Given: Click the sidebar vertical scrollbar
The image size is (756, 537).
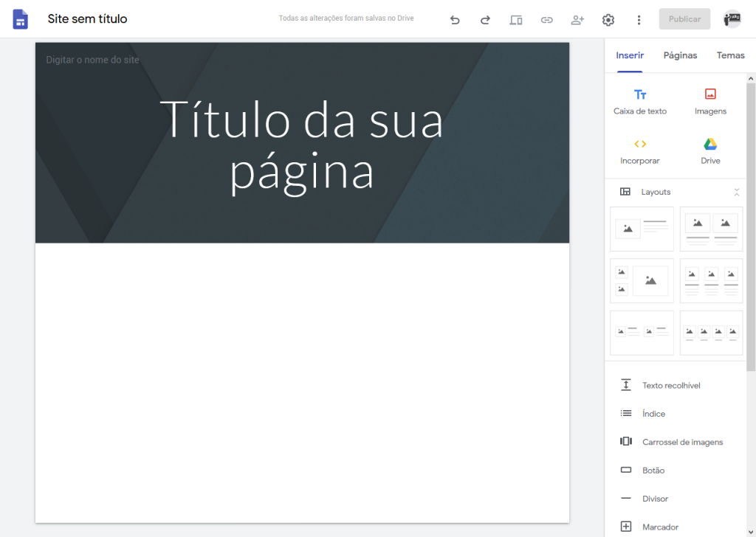Looking at the screenshot, I should tap(751, 221).
